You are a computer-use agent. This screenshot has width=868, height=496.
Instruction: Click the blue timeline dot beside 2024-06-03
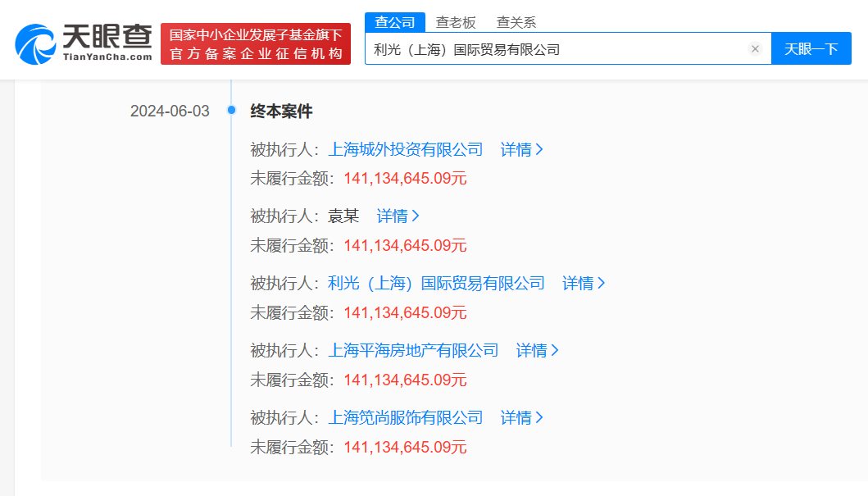(x=233, y=111)
